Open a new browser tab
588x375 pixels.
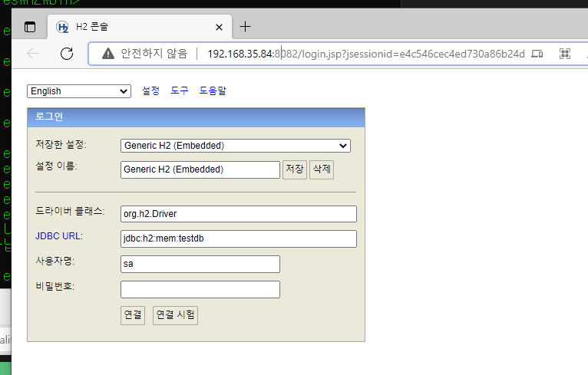tap(246, 27)
